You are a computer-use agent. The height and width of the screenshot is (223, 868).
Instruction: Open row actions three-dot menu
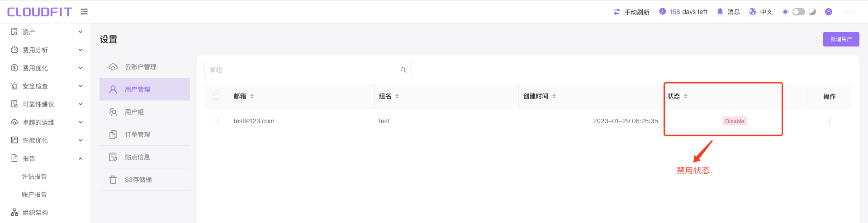coord(830,121)
